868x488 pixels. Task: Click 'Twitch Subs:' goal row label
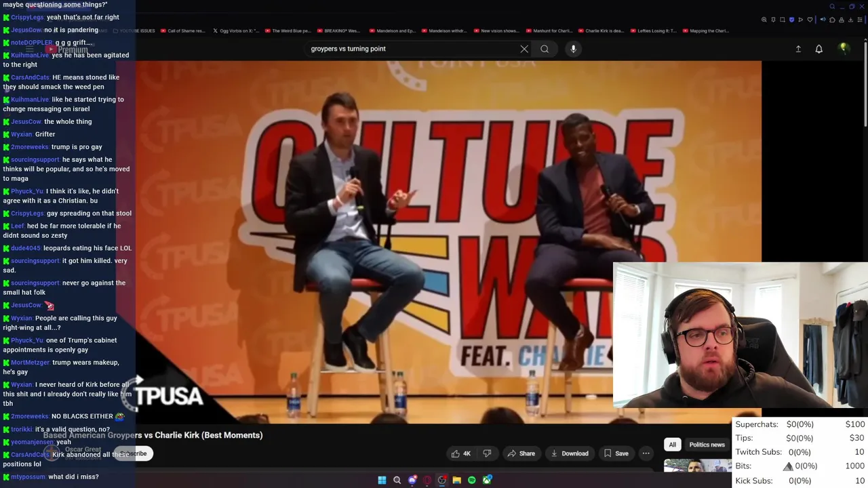coord(758,452)
